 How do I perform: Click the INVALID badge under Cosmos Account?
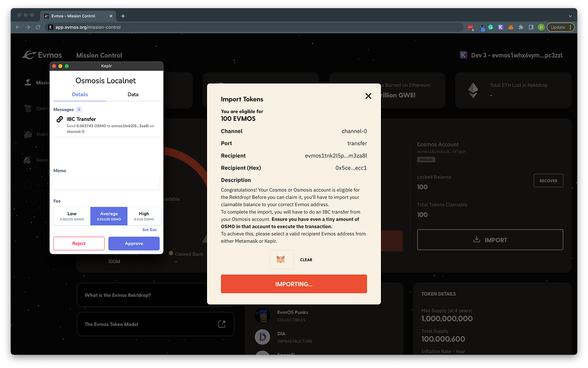point(426,160)
